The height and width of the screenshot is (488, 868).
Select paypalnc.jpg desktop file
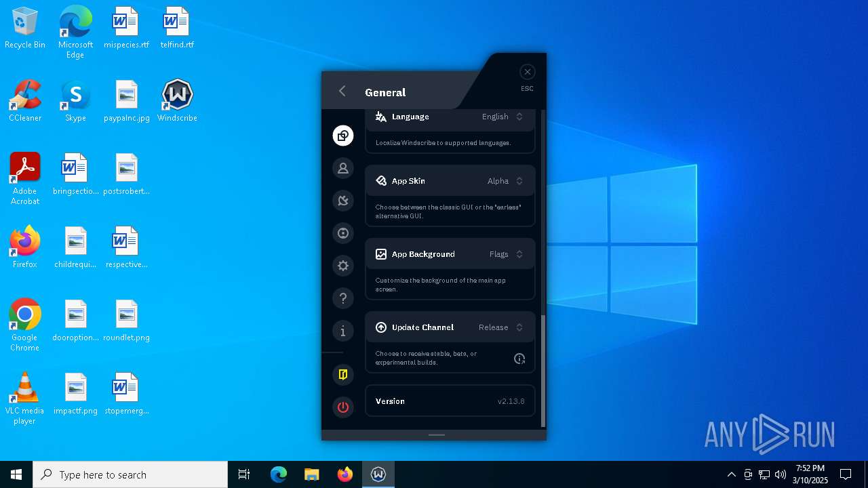[x=127, y=102]
